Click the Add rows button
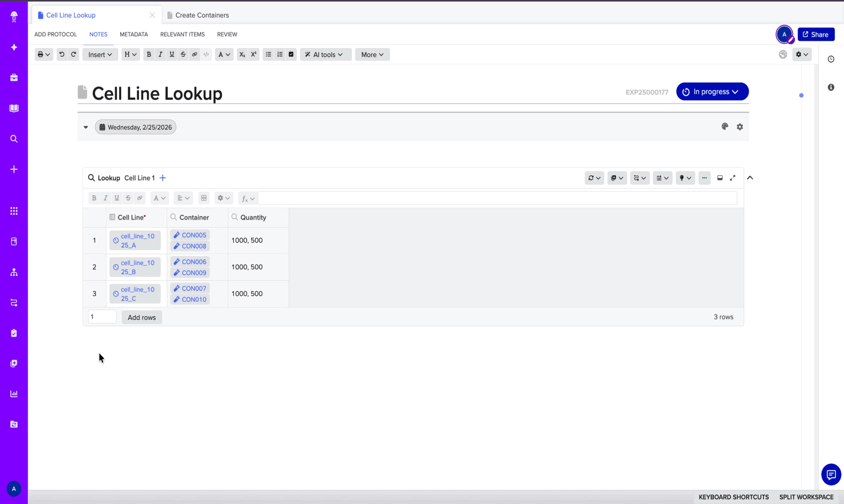Viewport: 844px width, 504px height. tap(142, 317)
